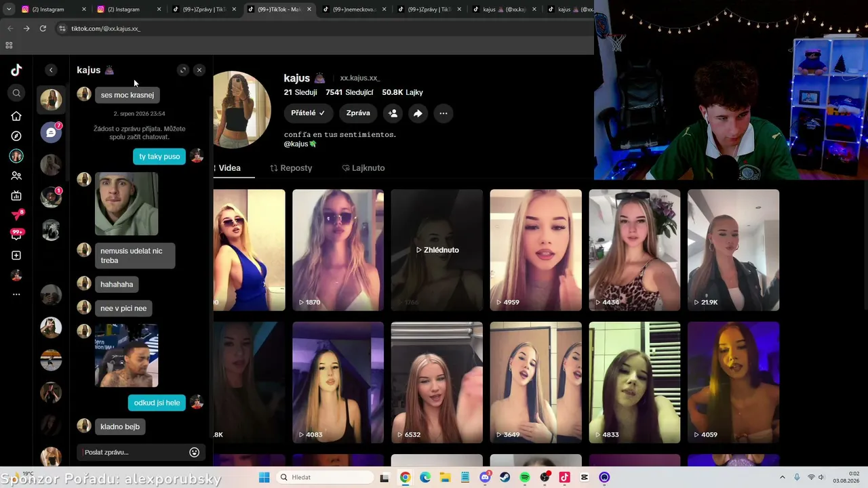Open the LIVE icon in the sidebar
Image resolution: width=868 pixels, height=488 pixels.
16,196
